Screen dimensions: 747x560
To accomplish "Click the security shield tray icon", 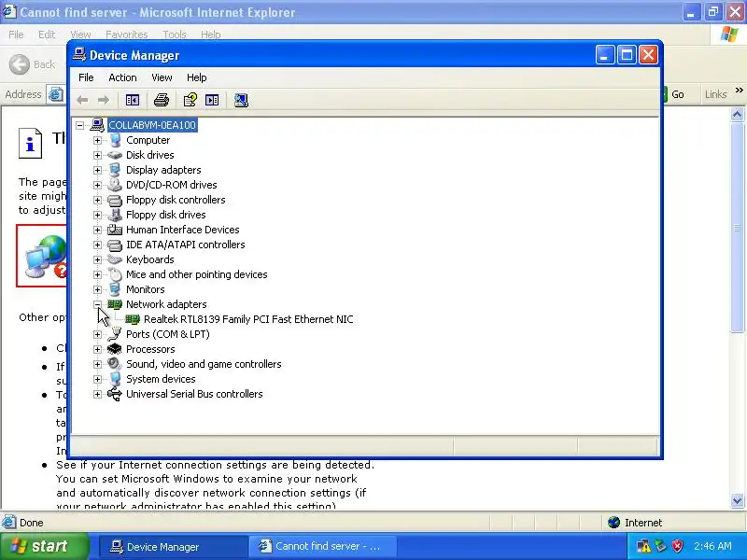I will click(678, 546).
